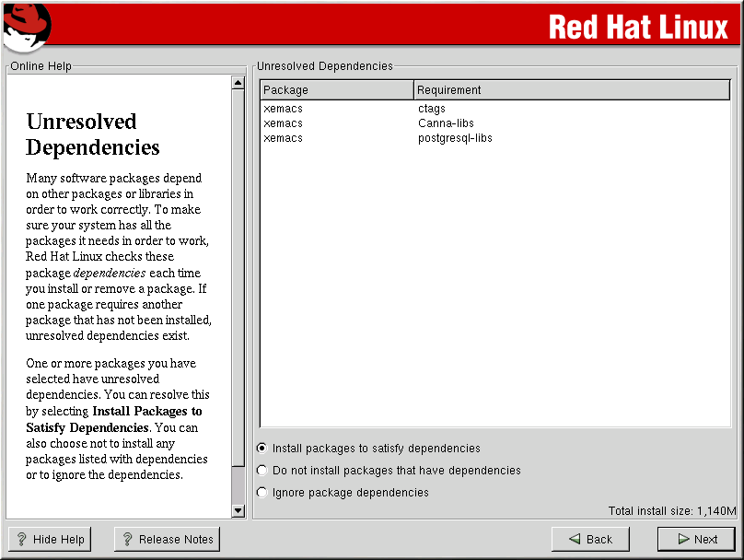Go back with the Back button
Image resolution: width=744 pixels, height=560 pixels.
[589, 540]
